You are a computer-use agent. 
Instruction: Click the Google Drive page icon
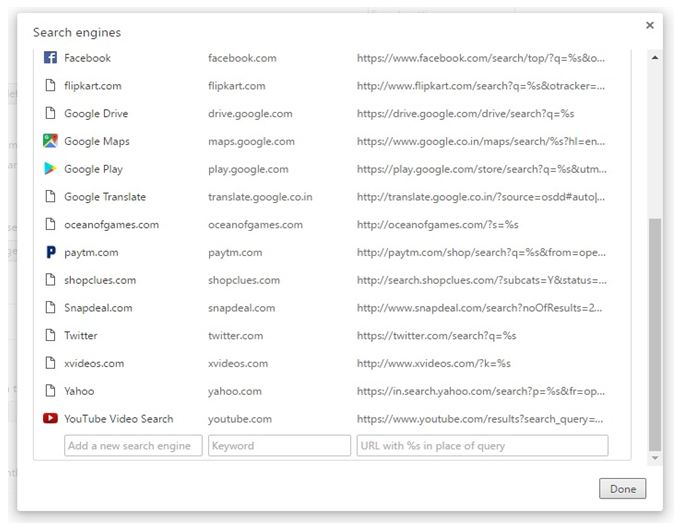[x=50, y=113]
